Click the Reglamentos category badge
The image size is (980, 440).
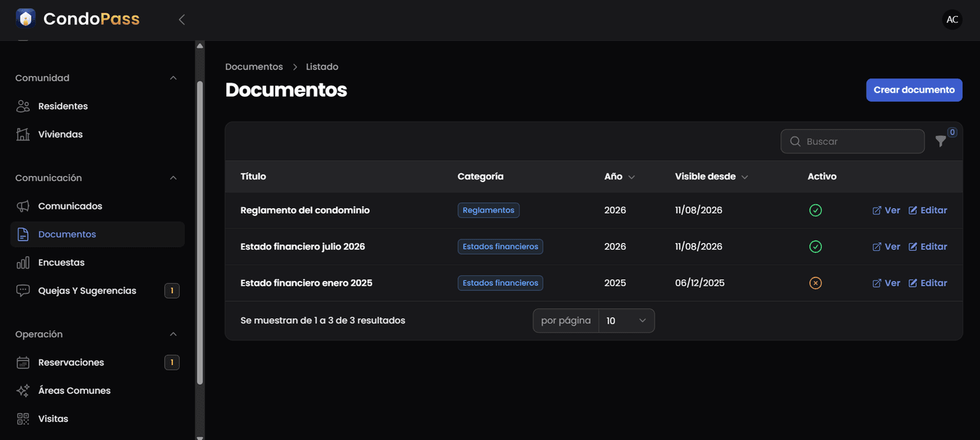pyautogui.click(x=489, y=210)
